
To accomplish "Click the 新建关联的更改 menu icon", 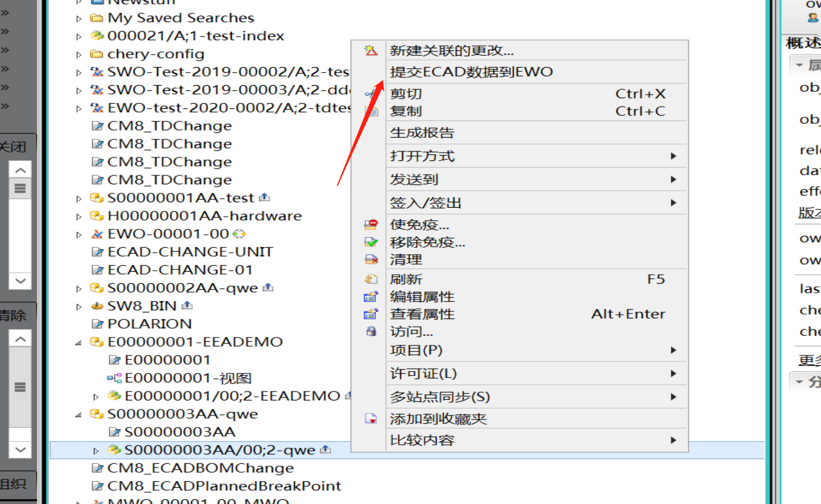I will (x=371, y=50).
